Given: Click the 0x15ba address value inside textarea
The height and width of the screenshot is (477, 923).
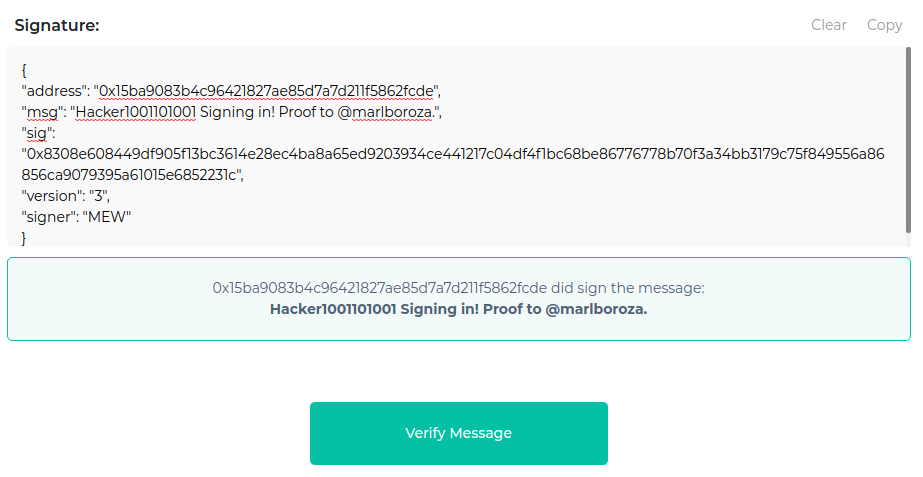Looking at the screenshot, I should click(266, 91).
